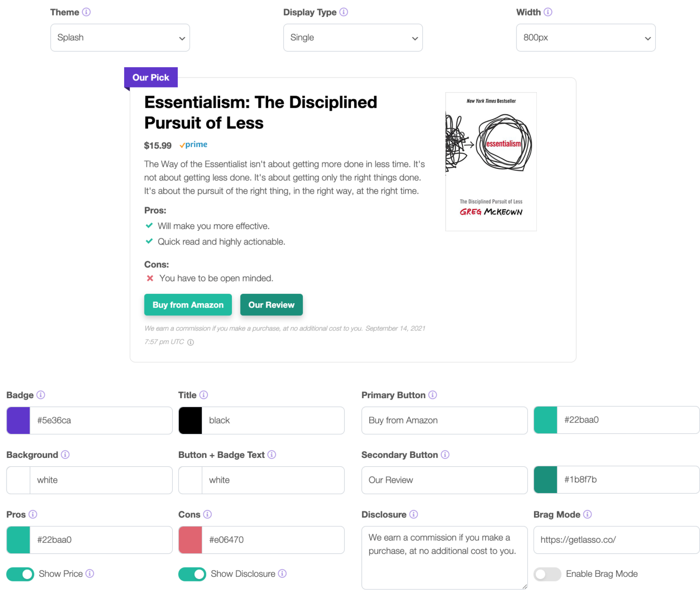Click the Primary Button info icon

433,395
